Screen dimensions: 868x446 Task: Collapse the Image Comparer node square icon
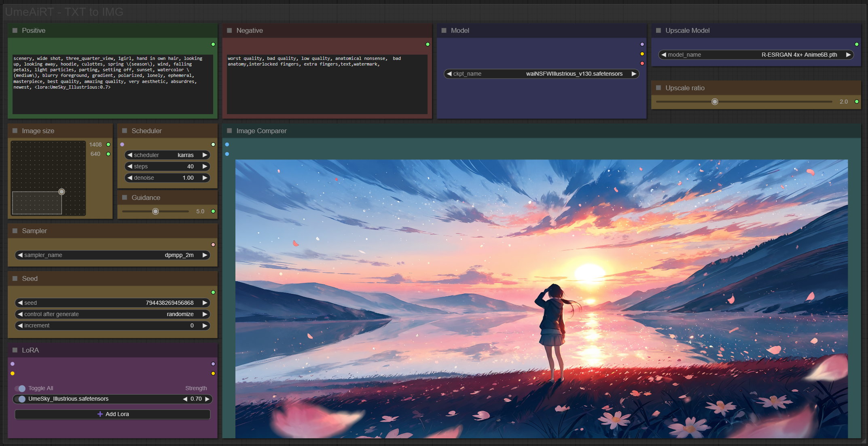[x=229, y=131]
